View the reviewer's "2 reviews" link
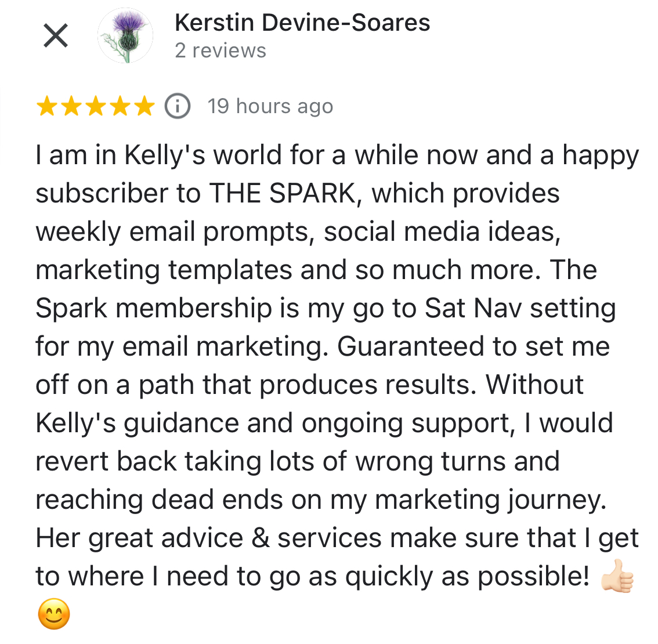The width and height of the screenshot is (658, 644). coord(220,50)
